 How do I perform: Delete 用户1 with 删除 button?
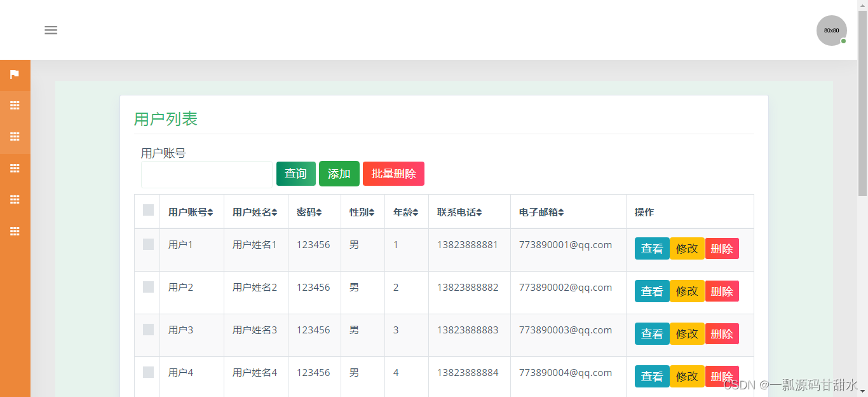pos(722,249)
